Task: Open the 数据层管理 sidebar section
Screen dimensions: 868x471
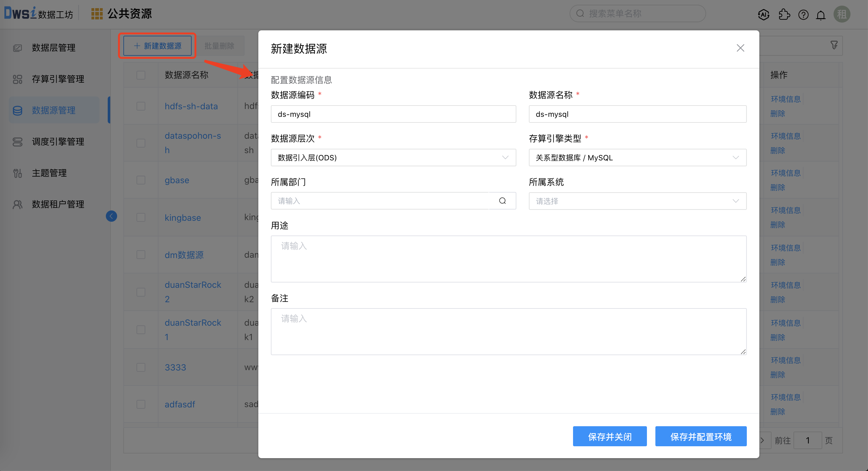Action: click(x=53, y=48)
